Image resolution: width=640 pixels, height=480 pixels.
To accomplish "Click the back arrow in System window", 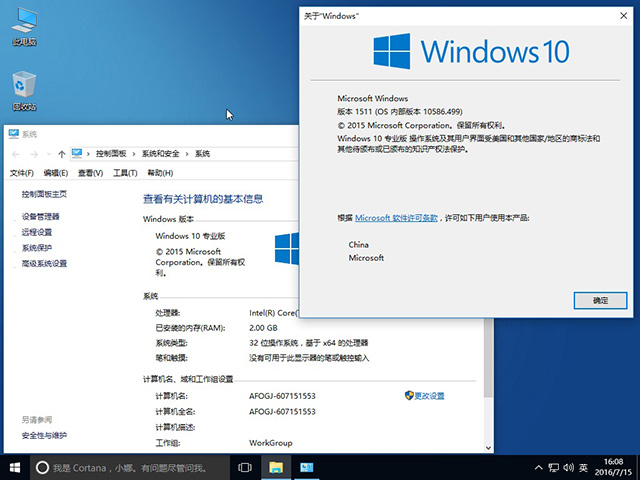I will pos(16,154).
